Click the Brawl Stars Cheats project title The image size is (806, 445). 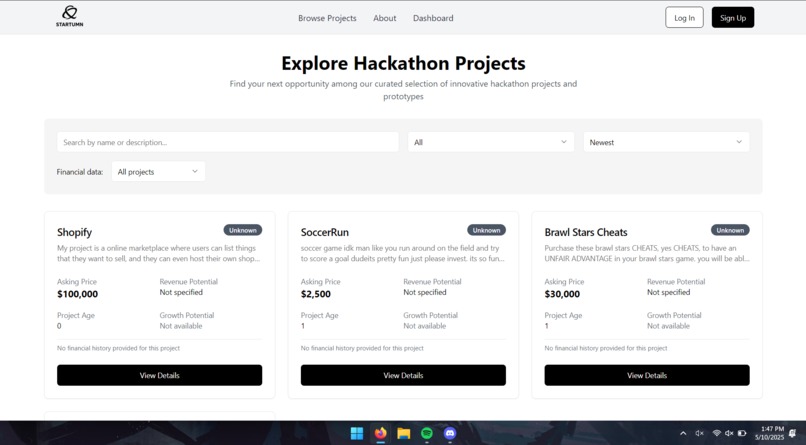pyautogui.click(x=586, y=232)
